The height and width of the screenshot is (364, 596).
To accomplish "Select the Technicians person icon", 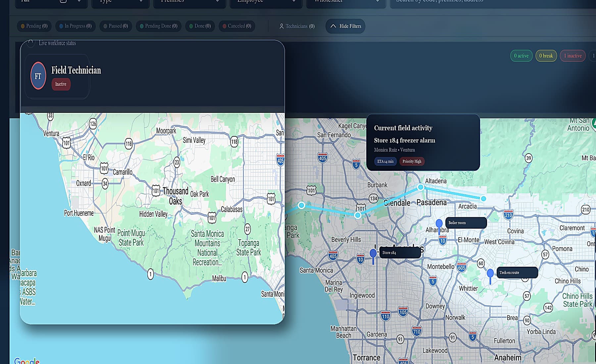I will tap(282, 26).
